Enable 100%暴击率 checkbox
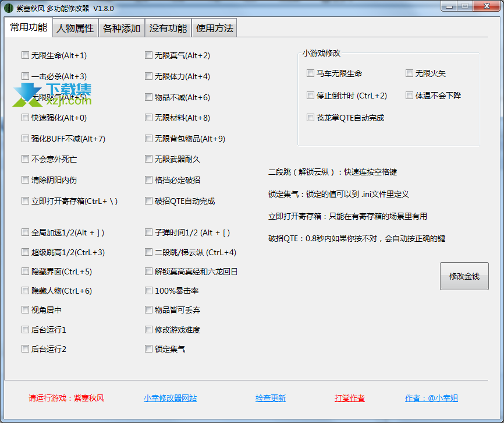The image size is (504, 423). point(148,291)
